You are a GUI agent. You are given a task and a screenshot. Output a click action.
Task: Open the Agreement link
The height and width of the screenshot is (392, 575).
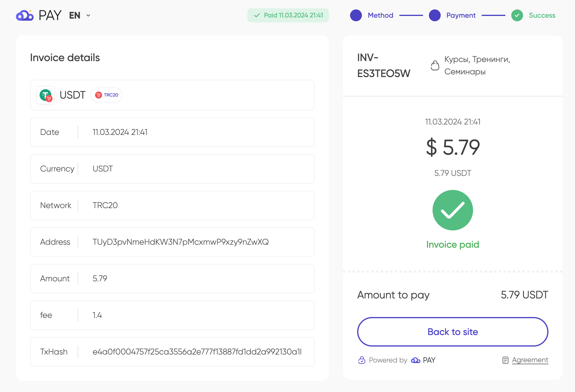pos(530,360)
